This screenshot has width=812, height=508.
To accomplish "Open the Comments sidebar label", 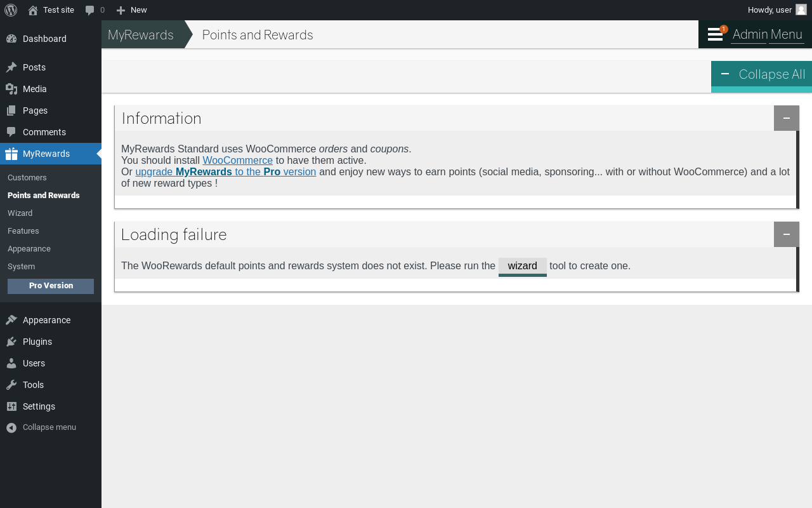I will coord(44,132).
